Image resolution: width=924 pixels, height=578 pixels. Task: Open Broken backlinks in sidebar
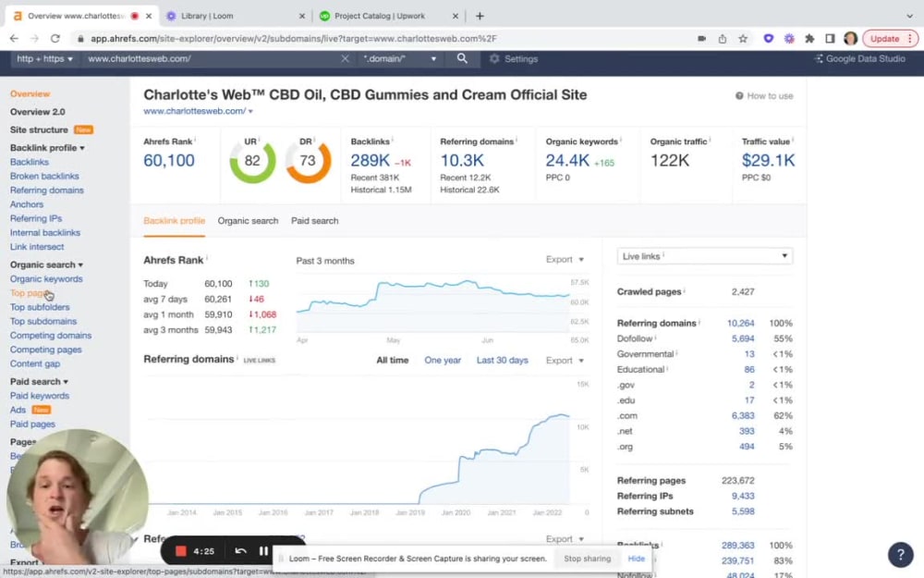[44, 176]
